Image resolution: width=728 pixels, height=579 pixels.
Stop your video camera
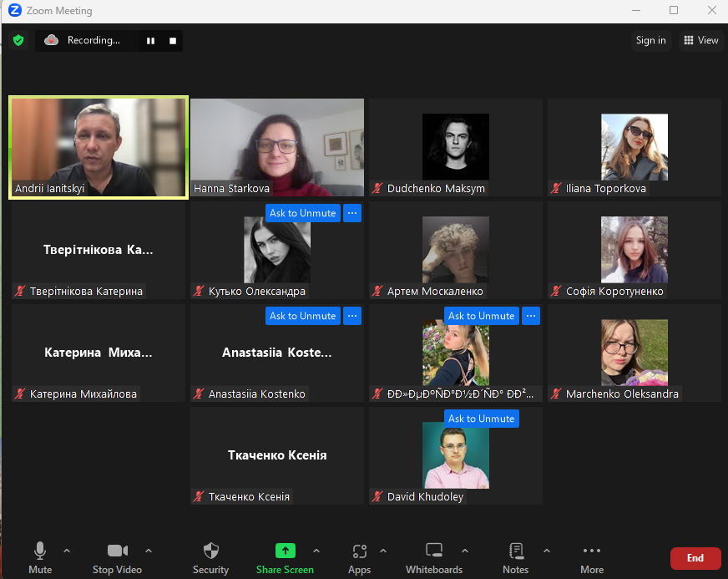[118, 556]
